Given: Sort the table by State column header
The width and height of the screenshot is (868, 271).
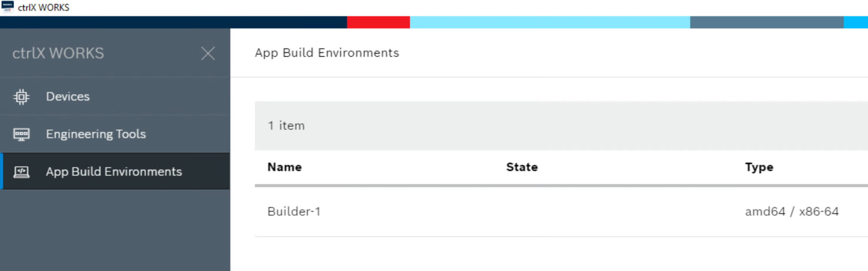Looking at the screenshot, I should pyautogui.click(x=522, y=167).
